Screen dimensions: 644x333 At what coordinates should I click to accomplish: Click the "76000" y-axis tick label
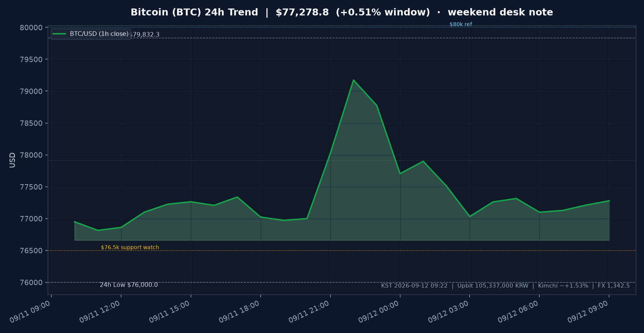point(31,282)
